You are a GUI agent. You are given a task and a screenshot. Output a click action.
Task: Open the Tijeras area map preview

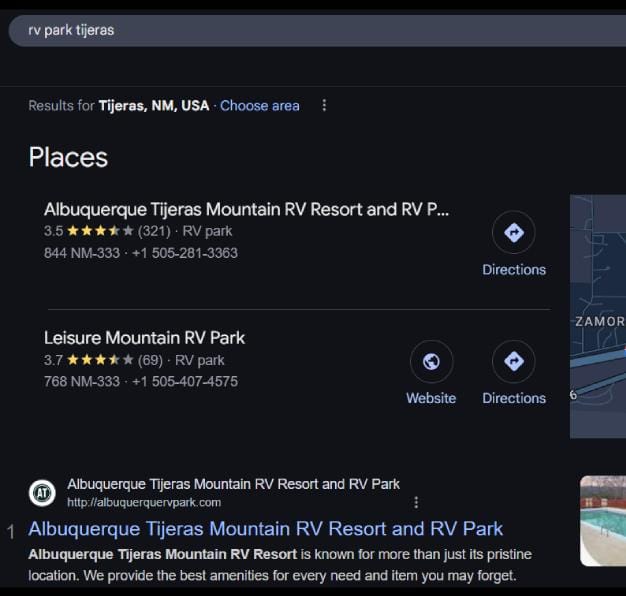tap(598, 317)
